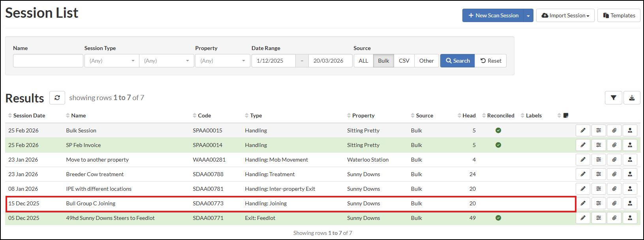Viewport: 644px width, 240px height.
Task: Click the pencil edit icon for Bulk Session
Action: pyautogui.click(x=583, y=130)
